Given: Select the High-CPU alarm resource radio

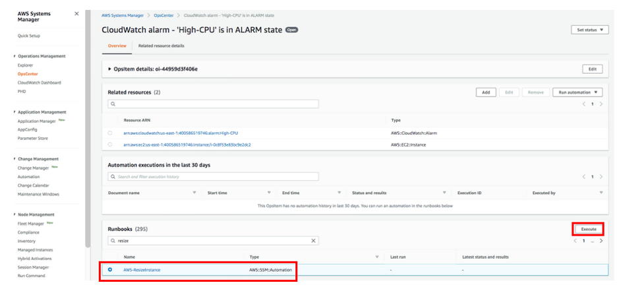Looking at the screenshot, I should (109, 133).
